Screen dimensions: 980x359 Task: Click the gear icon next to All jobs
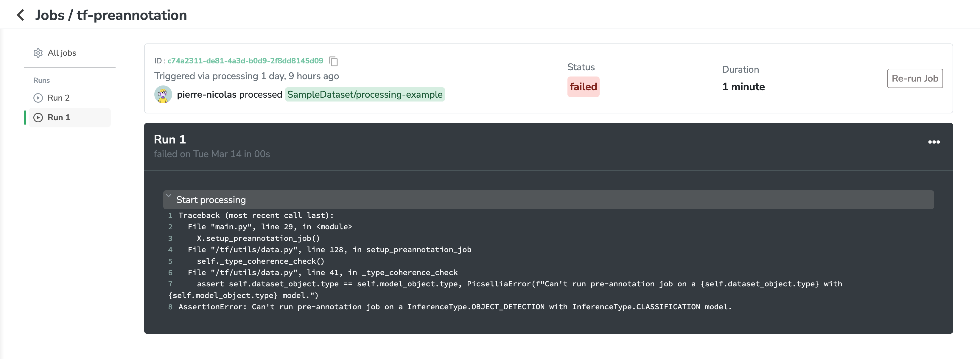(38, 53)
